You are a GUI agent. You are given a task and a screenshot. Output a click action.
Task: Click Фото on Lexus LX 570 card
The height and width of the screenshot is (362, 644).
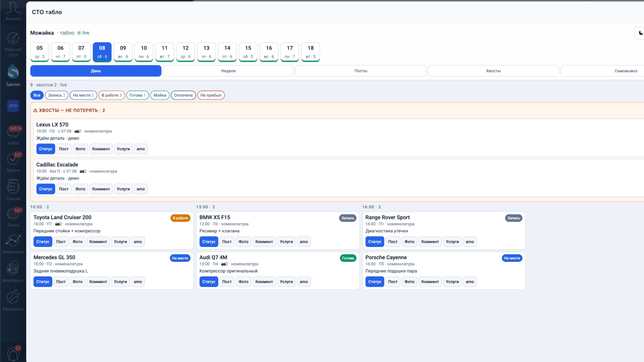point(80,149)
